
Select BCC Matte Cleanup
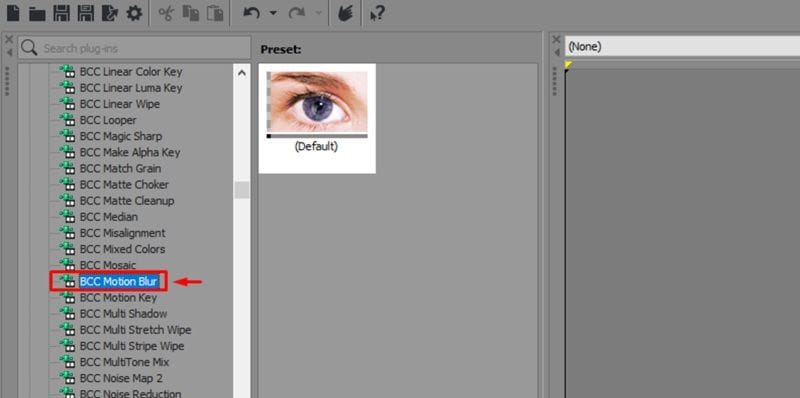[127, 201]
